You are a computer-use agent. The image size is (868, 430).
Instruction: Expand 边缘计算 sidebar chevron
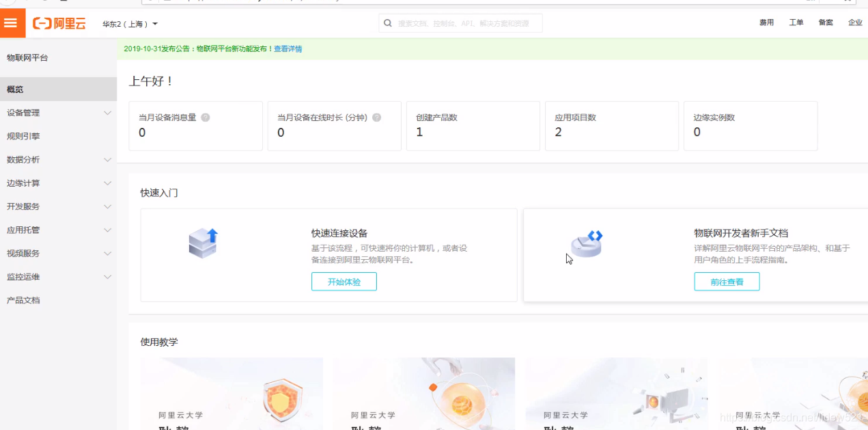point(107,183)
